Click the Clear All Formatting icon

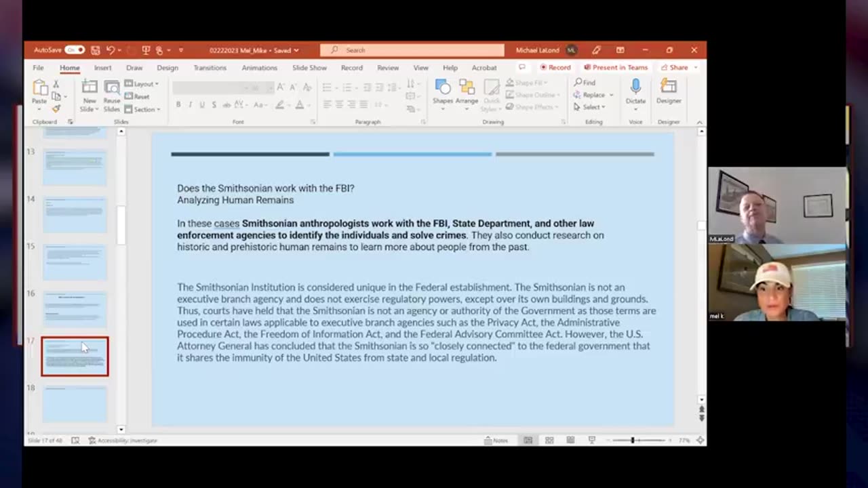[307, 87]
